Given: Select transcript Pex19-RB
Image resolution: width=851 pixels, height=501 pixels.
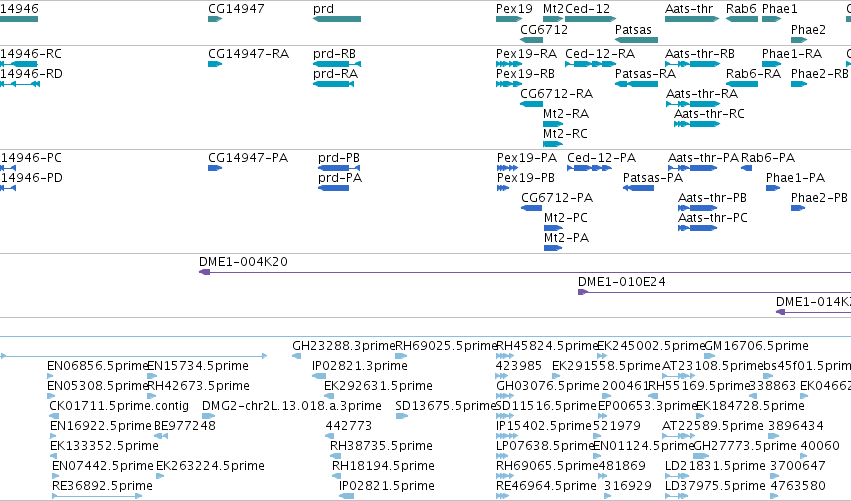Looking at the screenshot, I should point(509,84).
